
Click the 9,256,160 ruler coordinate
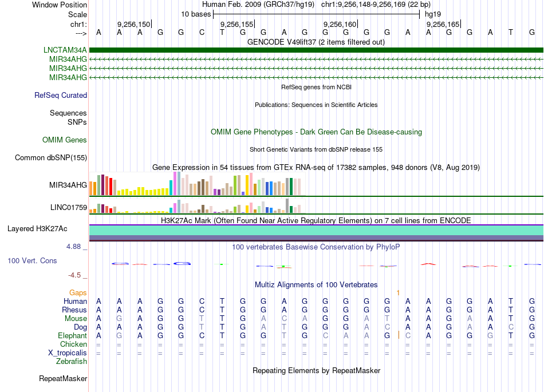click(340, 24)
